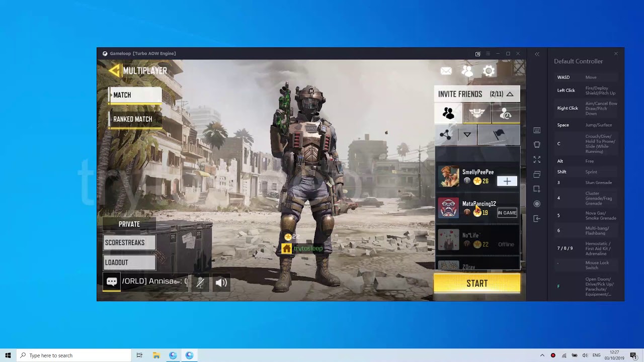Start screen recording sidebar icon
This screenshot has height=362, width=644.
537,204
